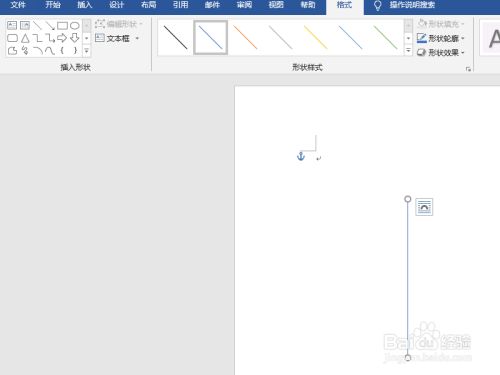
Task: Choose the right block arrow shape
Action: pos(62,38)
